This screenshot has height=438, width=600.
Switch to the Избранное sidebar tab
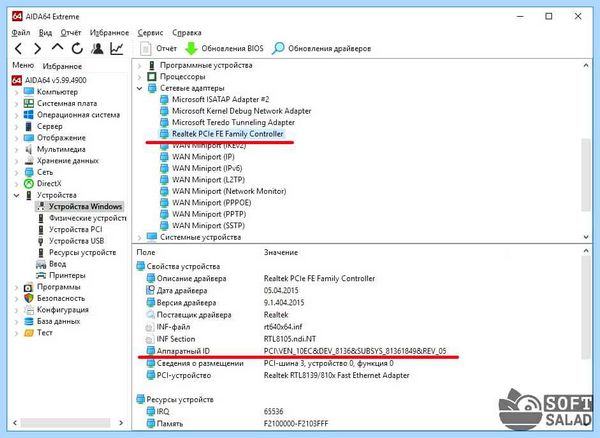pyautogui.click(x=62, y=66)
